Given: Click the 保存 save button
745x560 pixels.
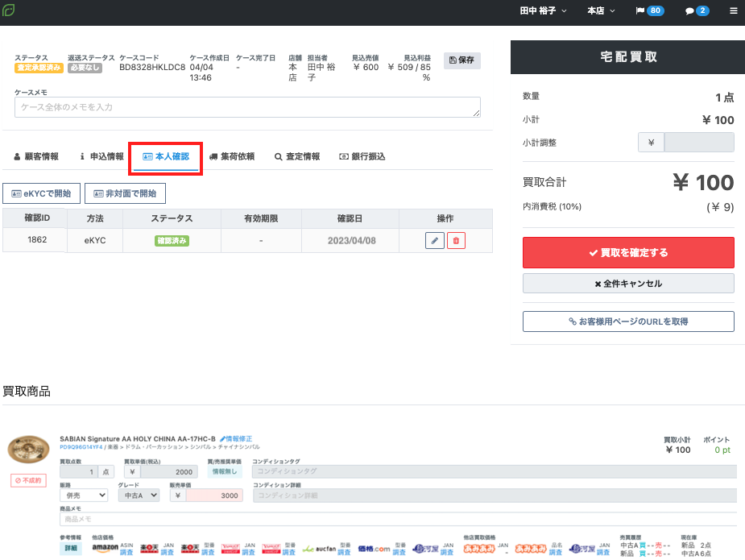Looking at the screenshot, I should tap(461, 60).
